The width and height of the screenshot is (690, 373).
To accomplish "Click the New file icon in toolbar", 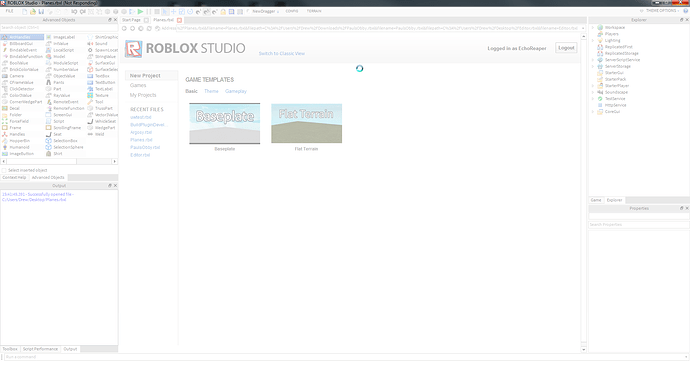I will (x=25, y=11).
